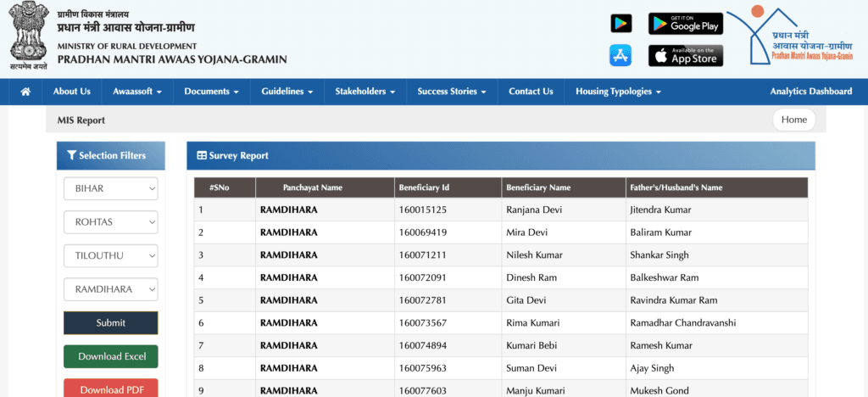The image size is (868, 397).
Task: Click the MIS Report breadcrumb title
Action: (x=81, y=120)
